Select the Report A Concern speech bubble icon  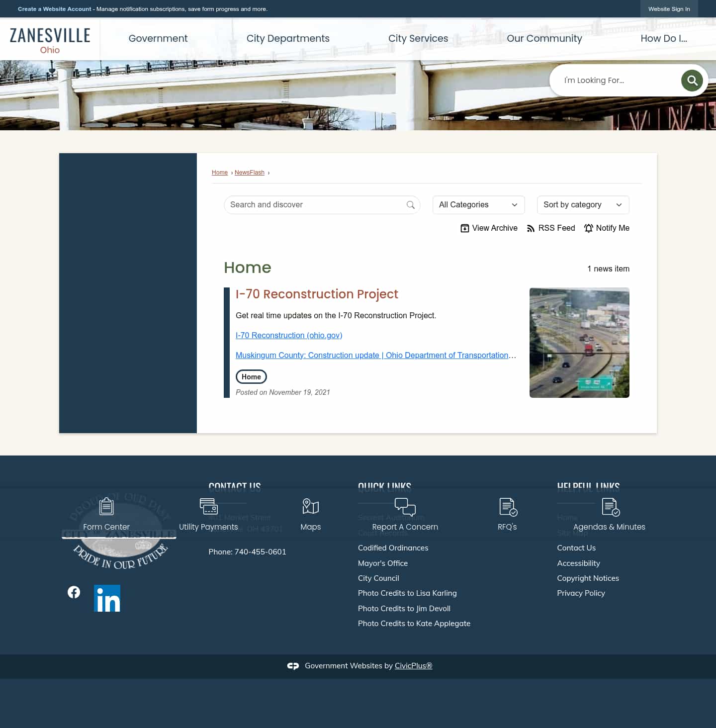pyautogui.click(x=405, y=506)
